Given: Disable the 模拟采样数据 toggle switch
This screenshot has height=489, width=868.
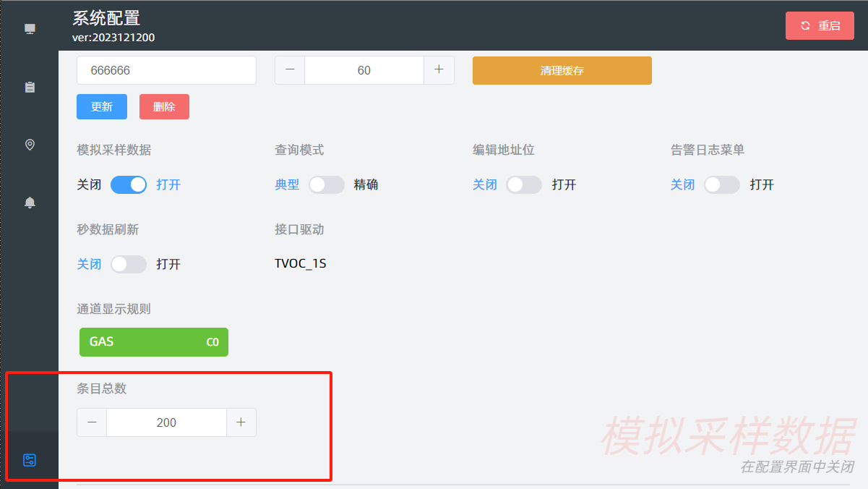Looking at the screenshot, I should point(129,184).
